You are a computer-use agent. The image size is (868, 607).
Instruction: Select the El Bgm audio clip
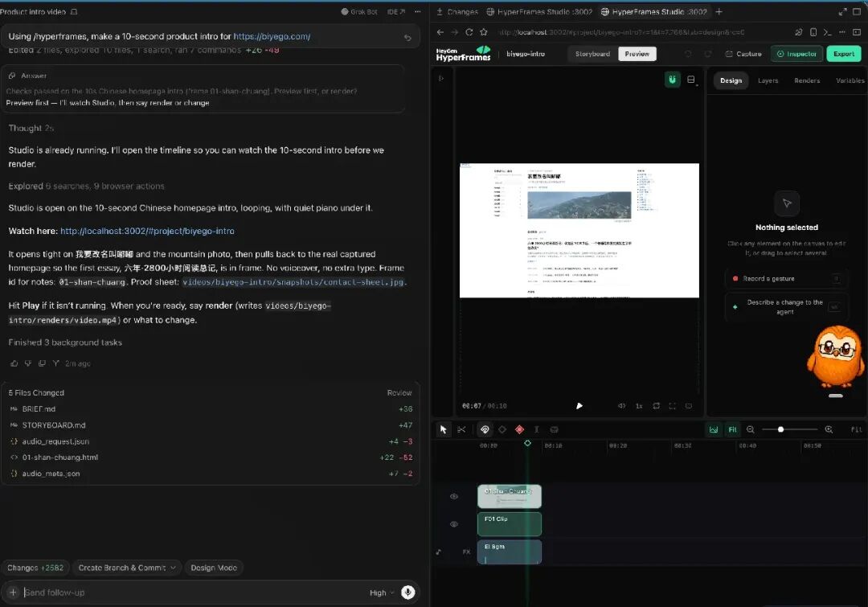(x=510, y=552)
